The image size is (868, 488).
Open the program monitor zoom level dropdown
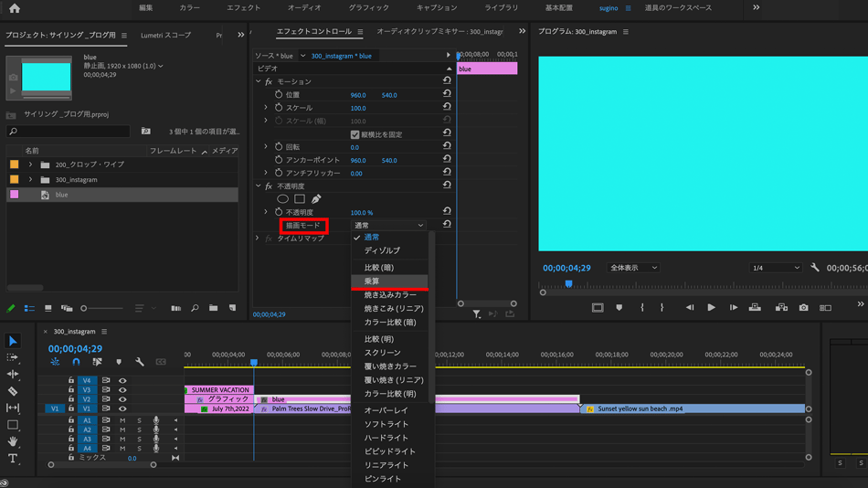[632, 268]
